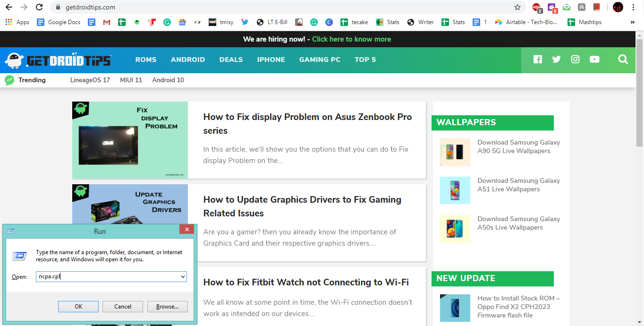
Task: Open the IPHONE menu
Action: pyautogui.click(x=271, y=60)
